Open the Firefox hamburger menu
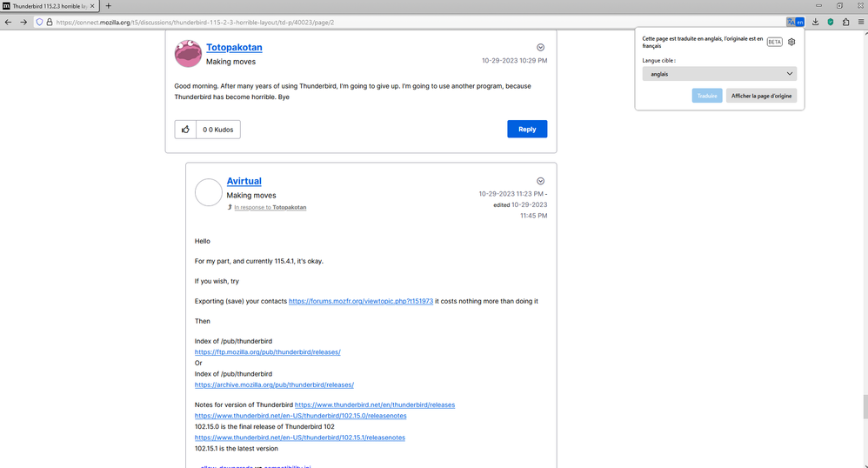This screenshot has height=468, width=868. pyautogui.click(x=861, y=22)
